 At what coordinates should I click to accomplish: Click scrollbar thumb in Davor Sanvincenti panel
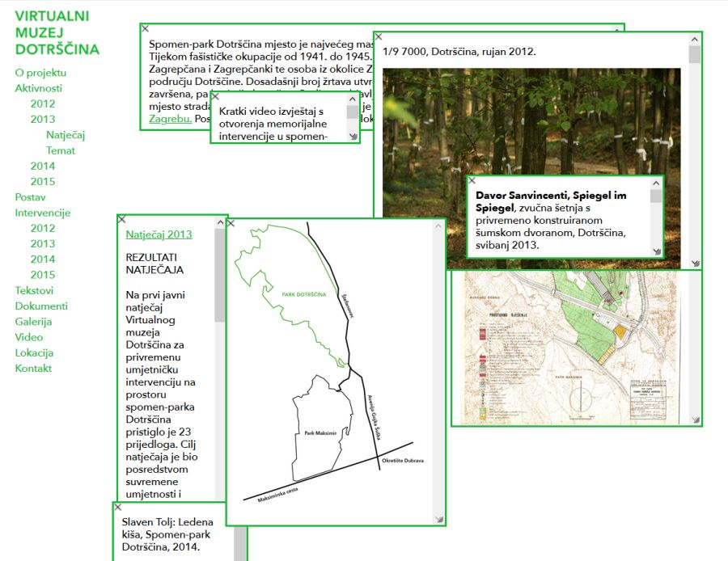pyautogui.click(x=656, y=196)
